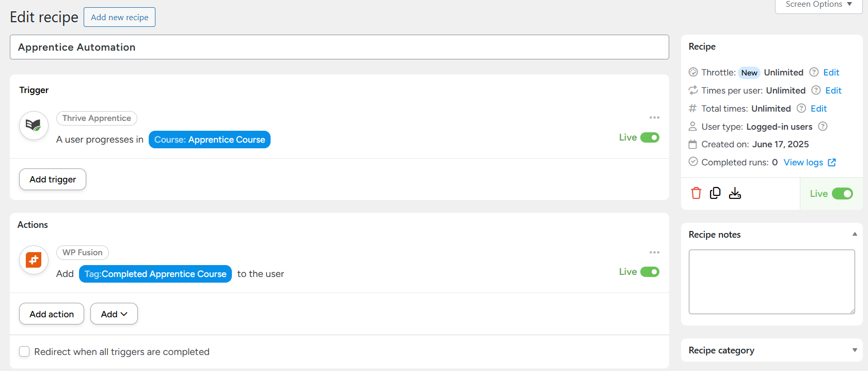Click the WP Fusion integration label
This screenshot has width=868, height=371.
tap(82, 252)
